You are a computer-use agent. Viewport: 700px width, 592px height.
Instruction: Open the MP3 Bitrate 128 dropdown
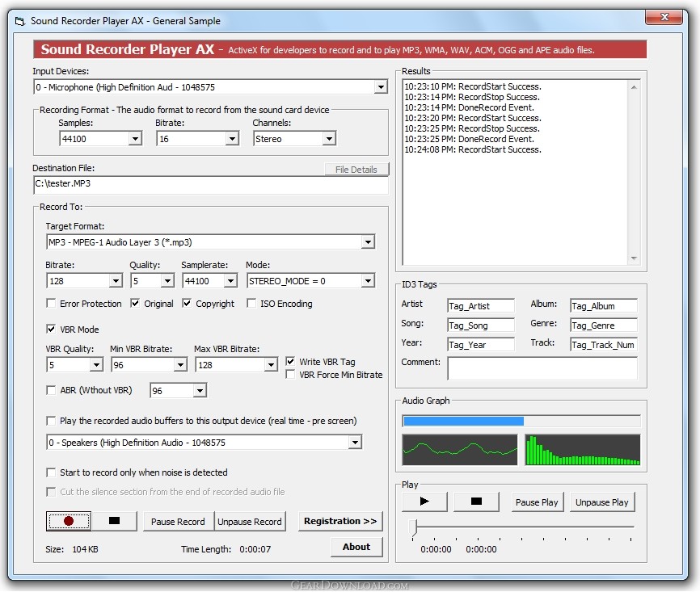pyautogui.click(x=116, y=281)
